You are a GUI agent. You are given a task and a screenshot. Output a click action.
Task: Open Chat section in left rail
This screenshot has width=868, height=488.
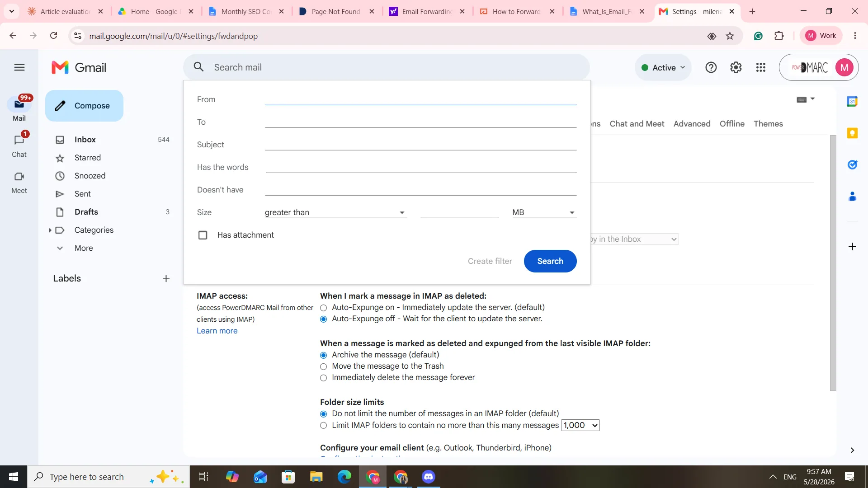coord(19,145)
